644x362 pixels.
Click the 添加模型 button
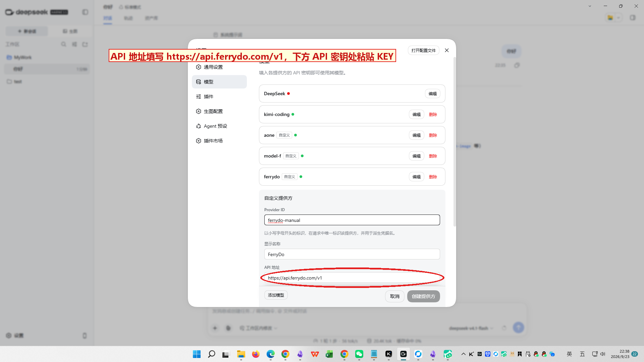(276, 295)
